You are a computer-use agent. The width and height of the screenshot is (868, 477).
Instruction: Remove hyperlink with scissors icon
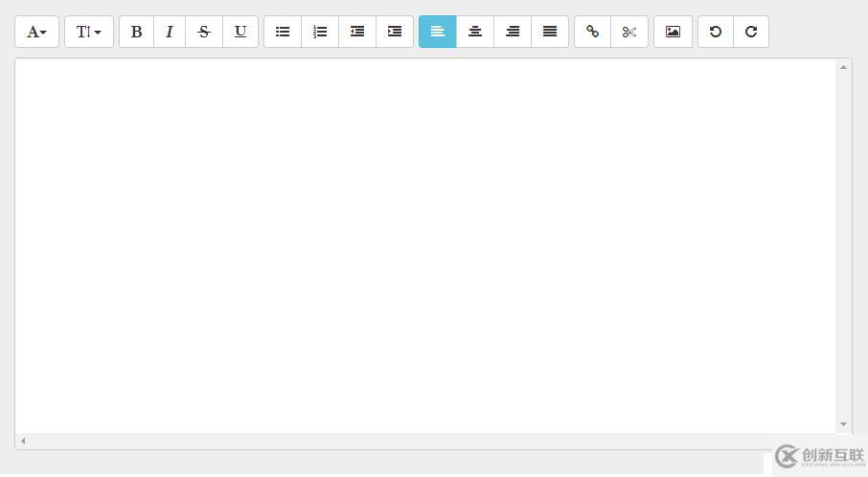point(629,33)
